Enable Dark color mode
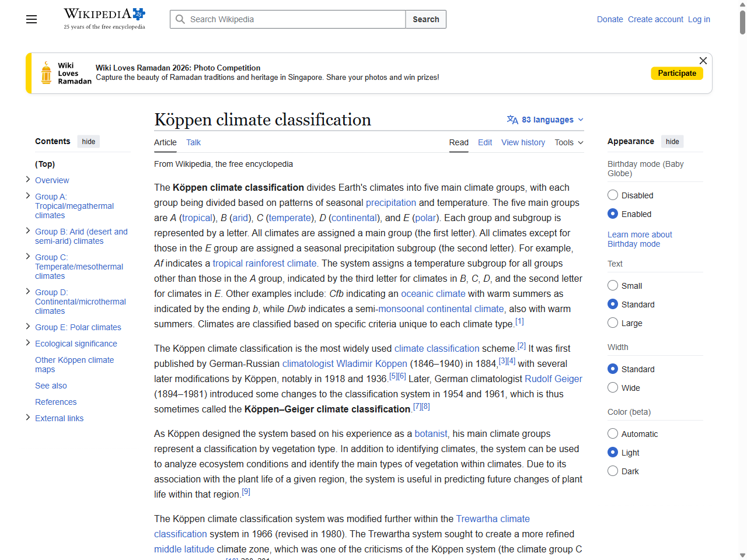 pyautogui.click(x=613, y=471)
